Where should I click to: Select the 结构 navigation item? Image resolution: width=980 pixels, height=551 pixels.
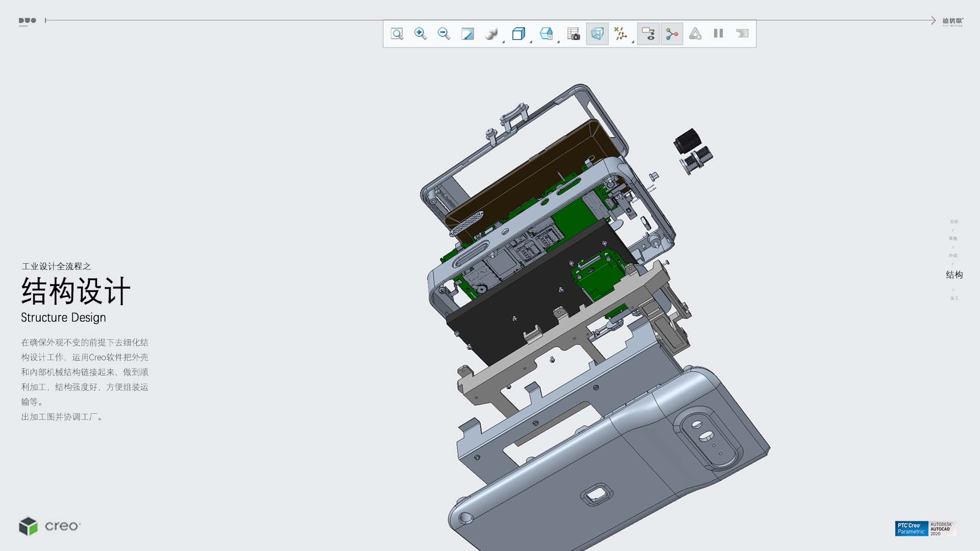(x=954, y=275)
